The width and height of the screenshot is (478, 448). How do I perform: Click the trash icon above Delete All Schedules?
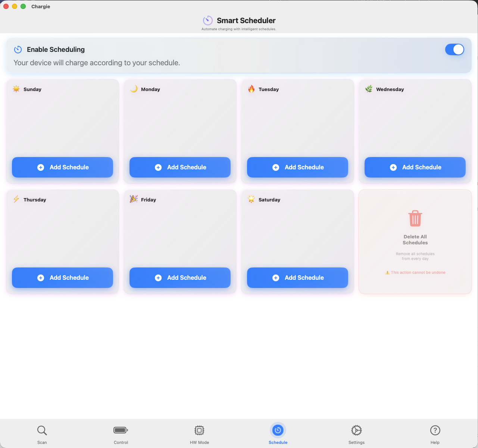point(415,219)
